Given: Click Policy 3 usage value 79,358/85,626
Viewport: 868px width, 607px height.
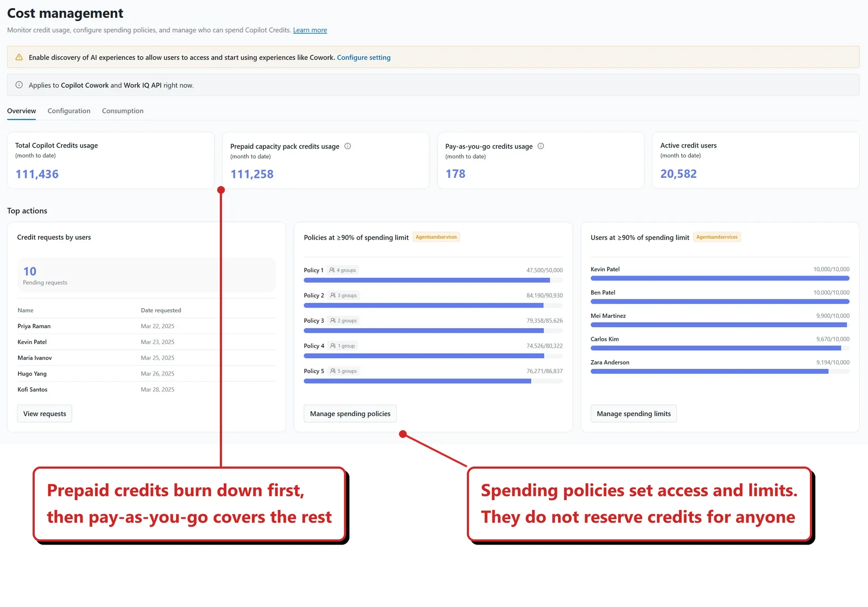Looking at the screenshot, I should click(544, 321).
